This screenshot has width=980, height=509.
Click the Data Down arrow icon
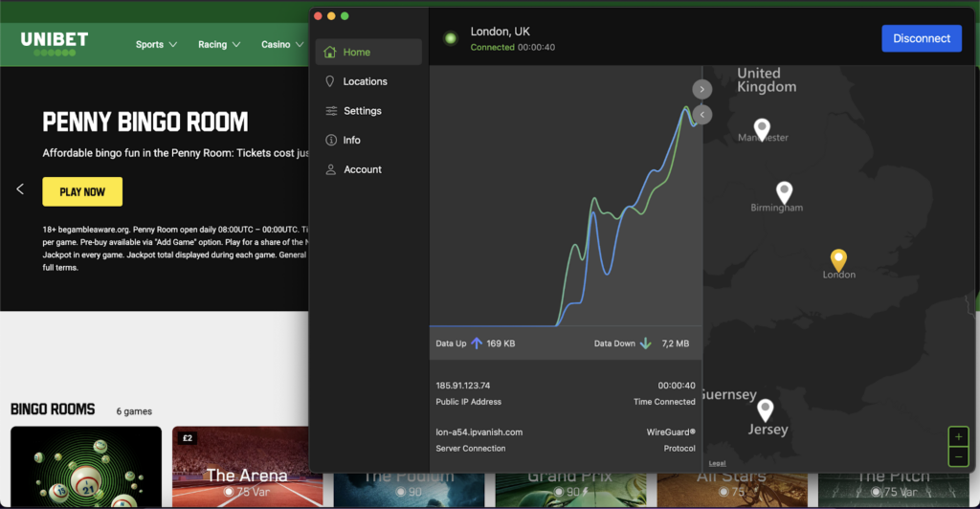(x=646, y=343)
